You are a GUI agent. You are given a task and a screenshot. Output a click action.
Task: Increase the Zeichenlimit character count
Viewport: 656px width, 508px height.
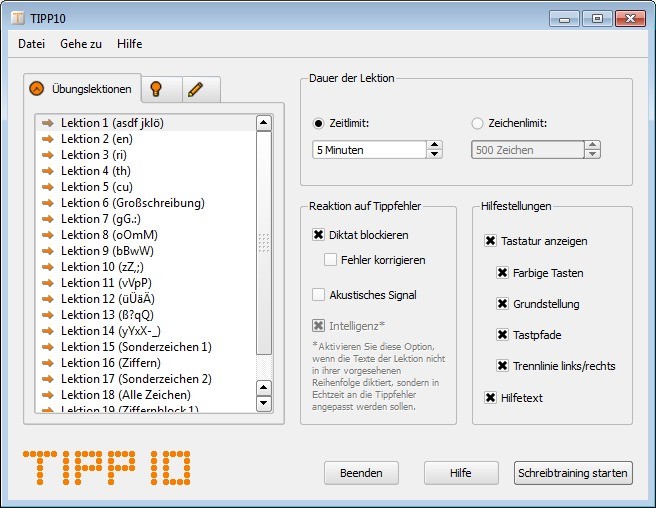tap(592, 145)
